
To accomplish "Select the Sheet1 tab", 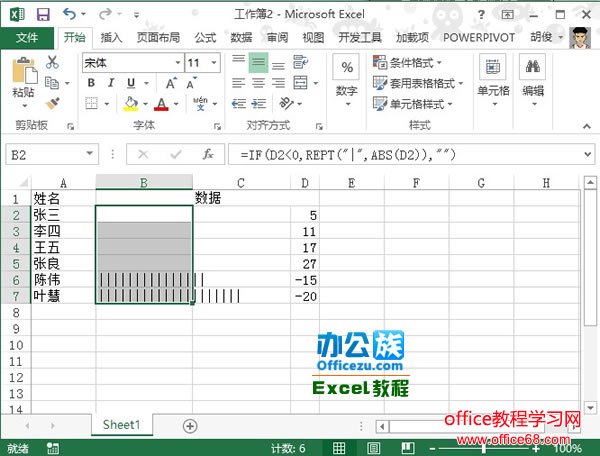I will click(x=122, y=425).
